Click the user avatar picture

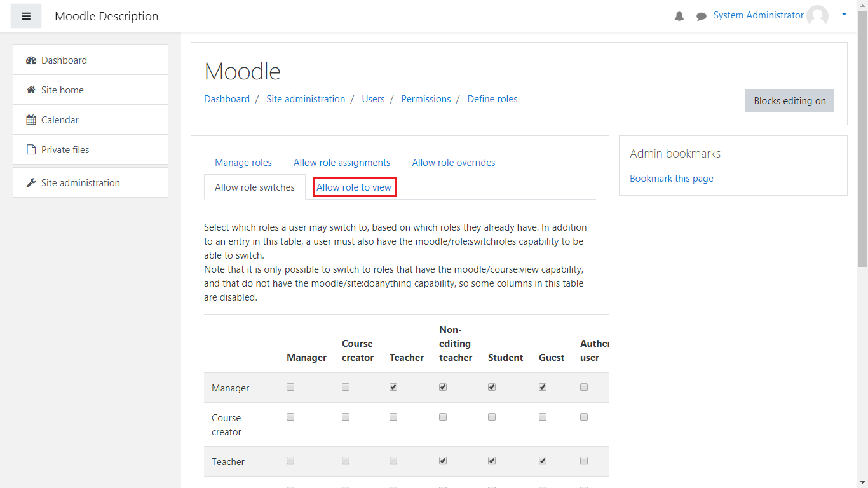click(x=817, y=16)
